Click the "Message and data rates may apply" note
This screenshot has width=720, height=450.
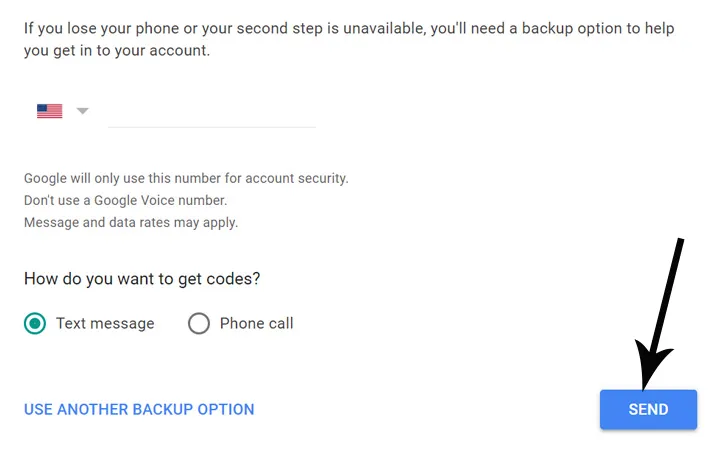coord(131,222)
